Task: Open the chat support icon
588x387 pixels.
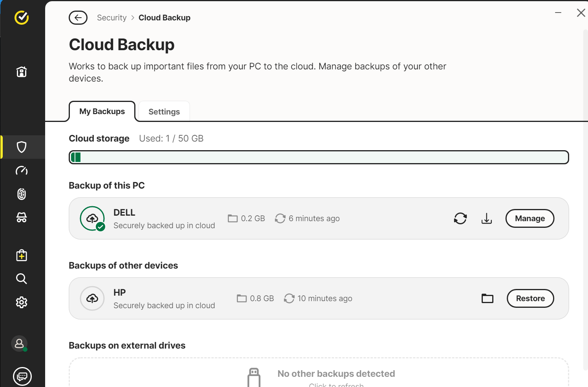Action: (x=22, y=376)
